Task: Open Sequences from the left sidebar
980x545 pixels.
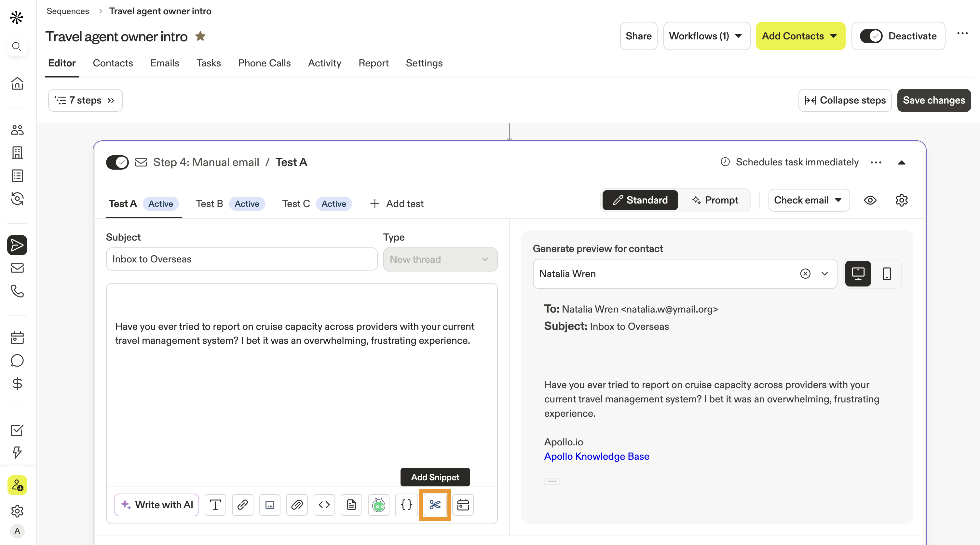Action: (x=17, y=245)
